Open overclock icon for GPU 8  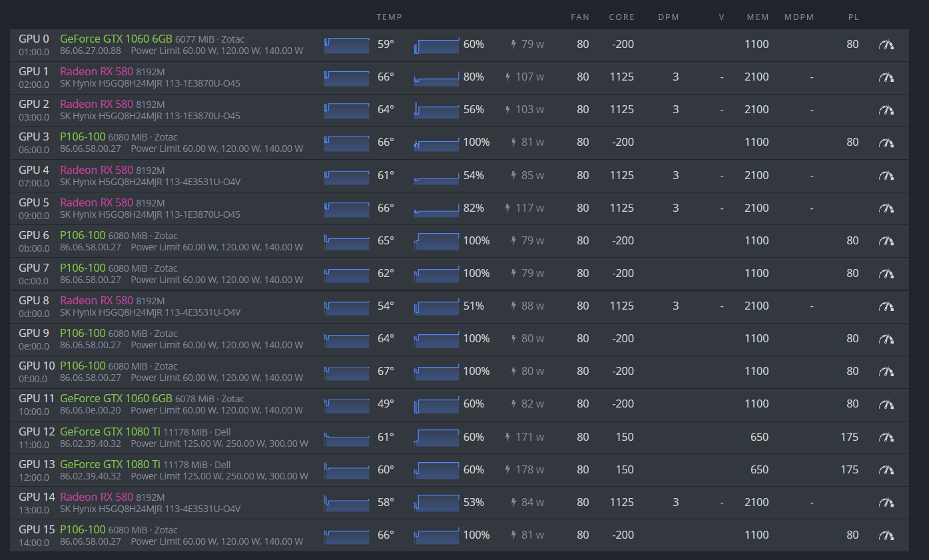(x=886, y=306)
